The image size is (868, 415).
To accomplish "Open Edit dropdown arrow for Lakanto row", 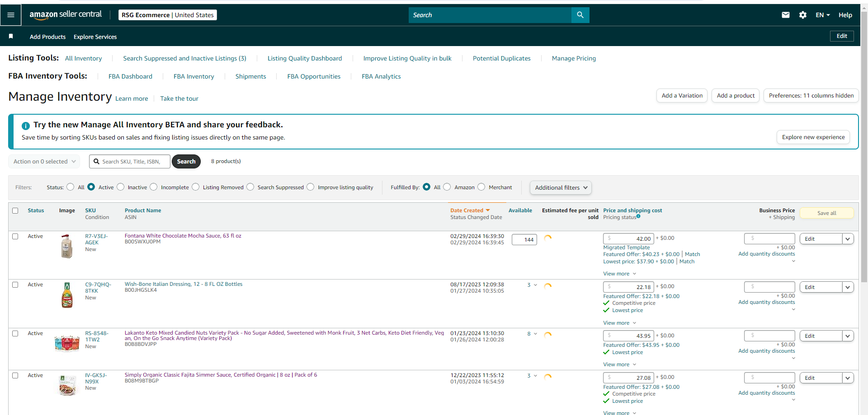I will click(848, 336).
